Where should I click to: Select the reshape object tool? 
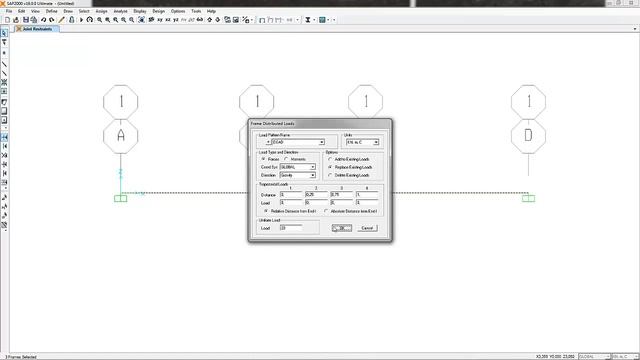4,42
